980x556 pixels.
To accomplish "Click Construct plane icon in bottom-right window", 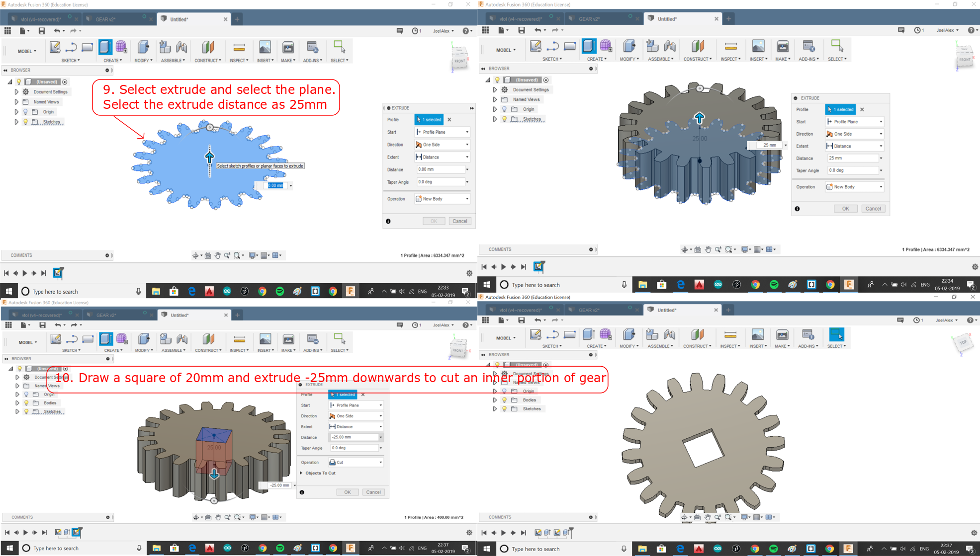I will pyautogui.click(x=697, y=335).
